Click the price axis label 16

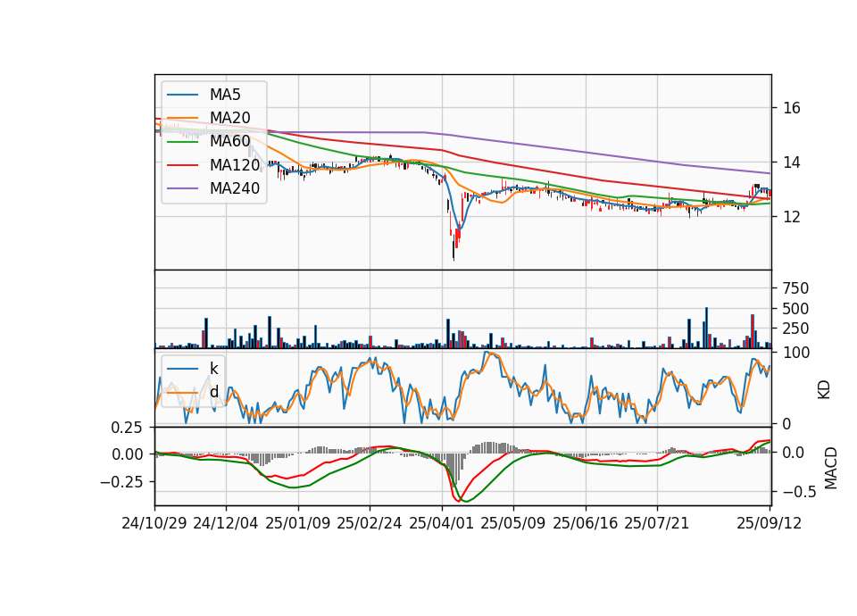792,108
